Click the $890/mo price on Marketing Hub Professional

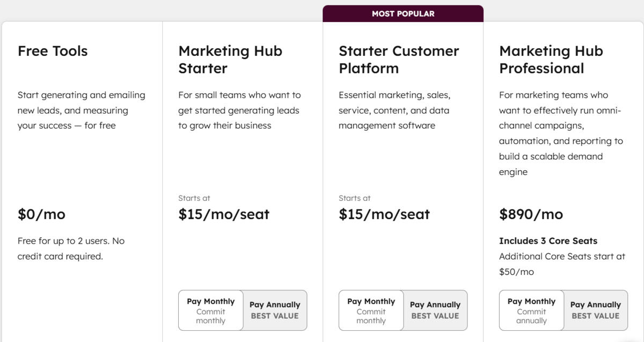pos(531,214)
